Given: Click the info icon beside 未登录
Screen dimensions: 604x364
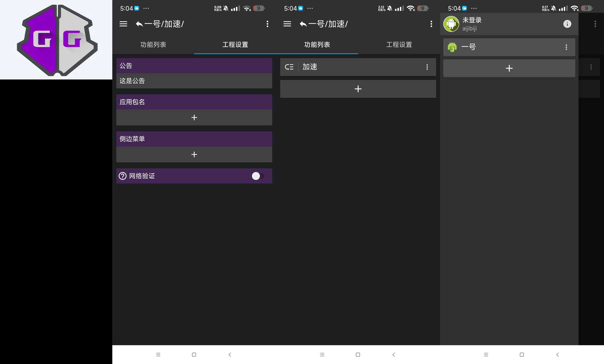Looking at the screenshot, I should click(x=567, y=24).
